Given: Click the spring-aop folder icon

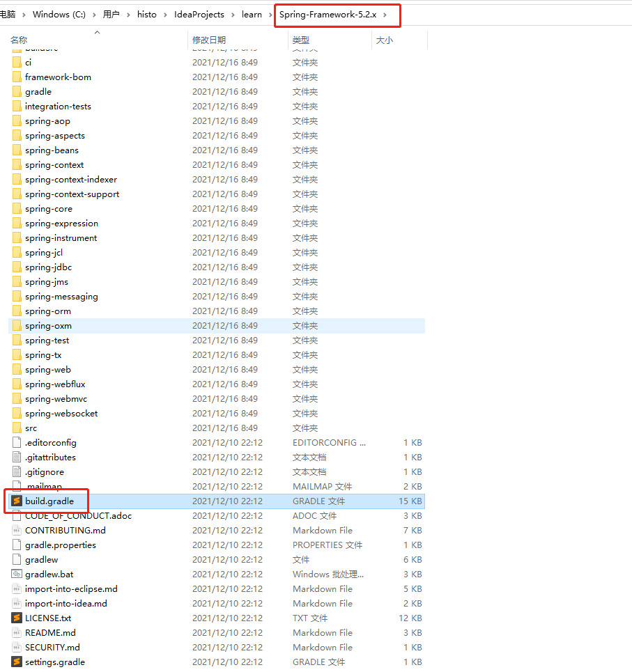Looking at the screenshot, I should point(17,121).
